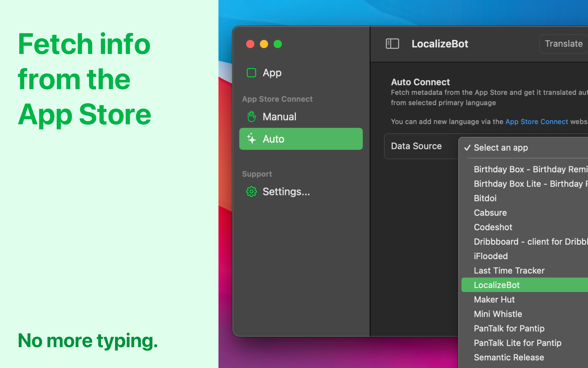Choose PanTalk Lite for Pantip
Screen dimensions: 588x368
[x=525, y=343]
